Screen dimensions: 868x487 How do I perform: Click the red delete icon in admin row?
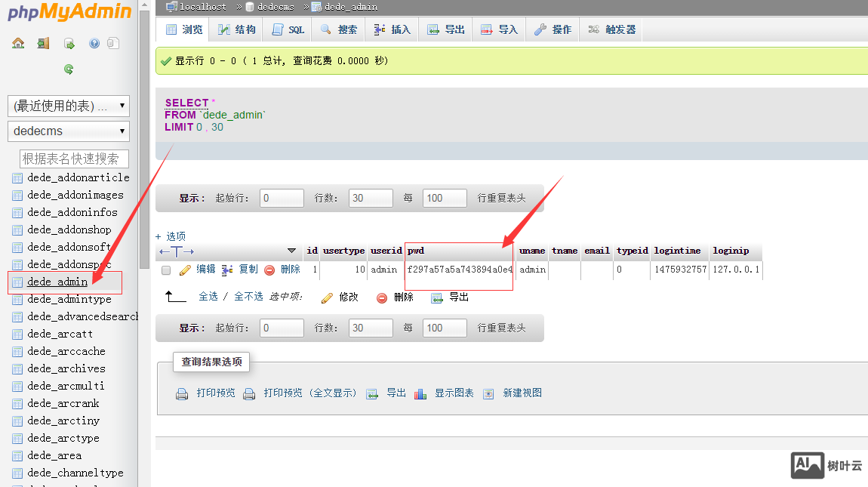[269, 270]
